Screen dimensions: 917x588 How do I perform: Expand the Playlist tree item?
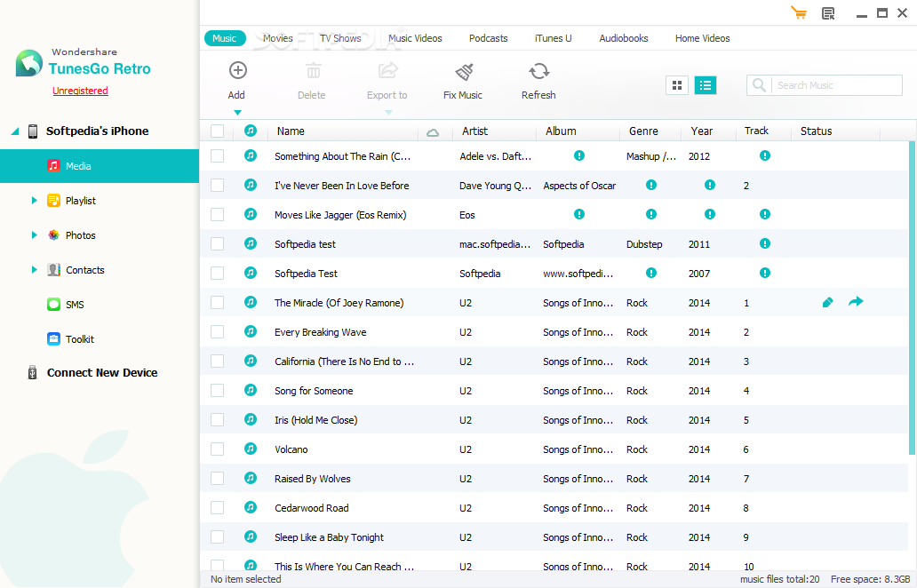pos(34,201)
